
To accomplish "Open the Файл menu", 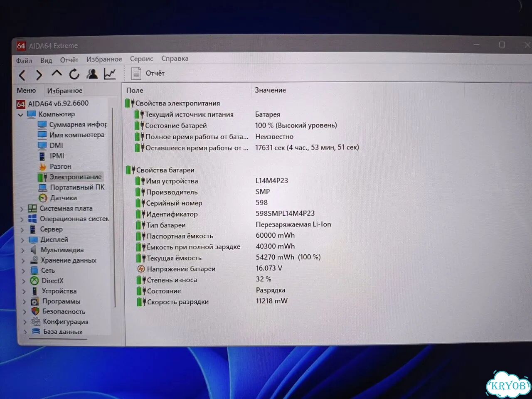I will pyautogui.click(x=24, y=61).
